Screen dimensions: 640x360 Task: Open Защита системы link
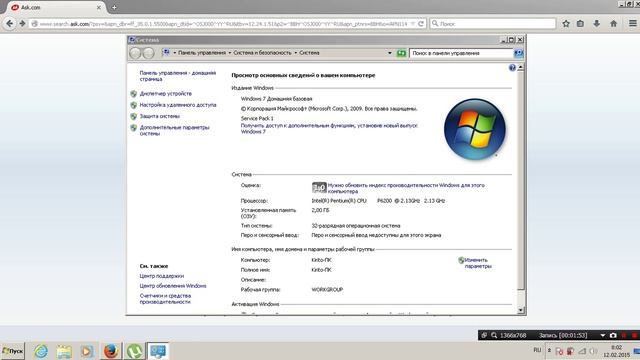click(160, 116)
